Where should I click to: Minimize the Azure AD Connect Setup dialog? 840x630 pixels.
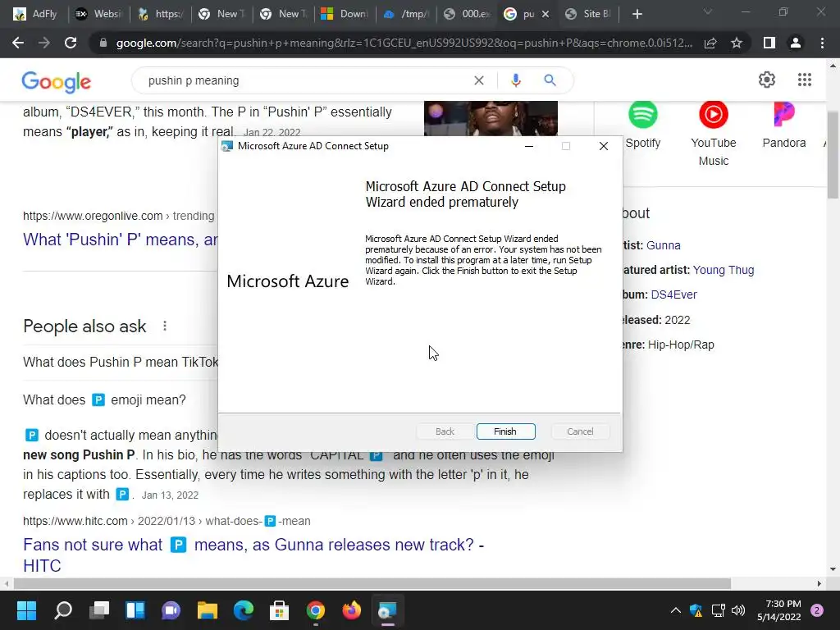pos(529,146)
